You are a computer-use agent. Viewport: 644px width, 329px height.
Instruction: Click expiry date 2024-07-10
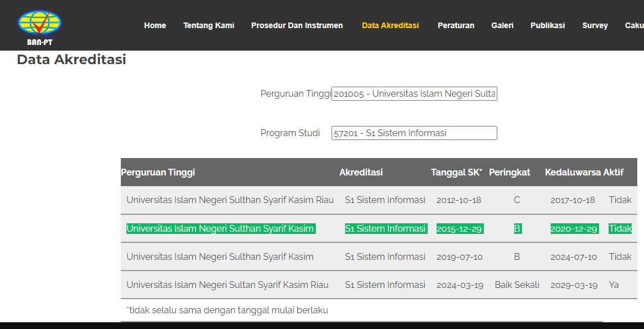click(x=574, y=257)
